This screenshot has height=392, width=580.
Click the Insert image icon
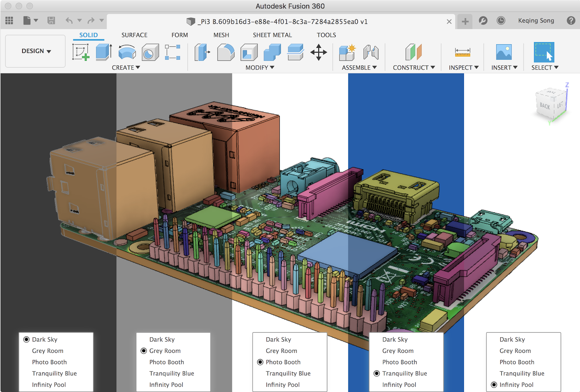[504, 52]
